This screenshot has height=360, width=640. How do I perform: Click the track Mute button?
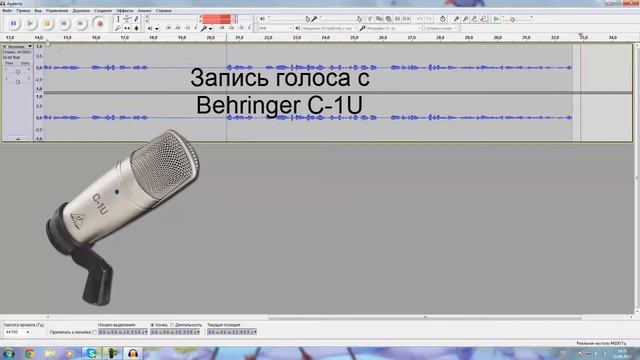pyautogui.click(x=9, y=63)
